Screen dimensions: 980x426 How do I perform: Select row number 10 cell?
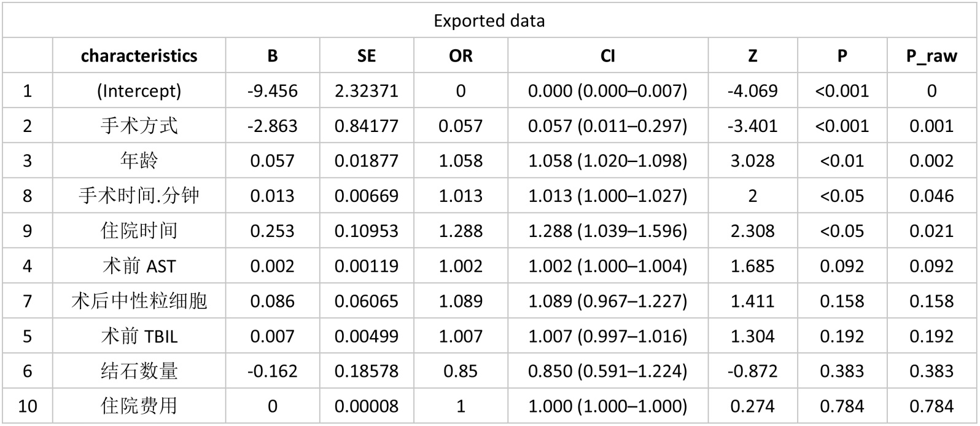click(x=28, y=406)
